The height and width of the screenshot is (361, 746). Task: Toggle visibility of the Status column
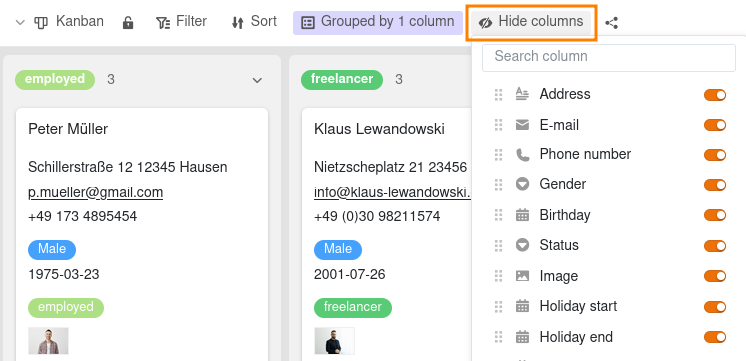(715, 246)
